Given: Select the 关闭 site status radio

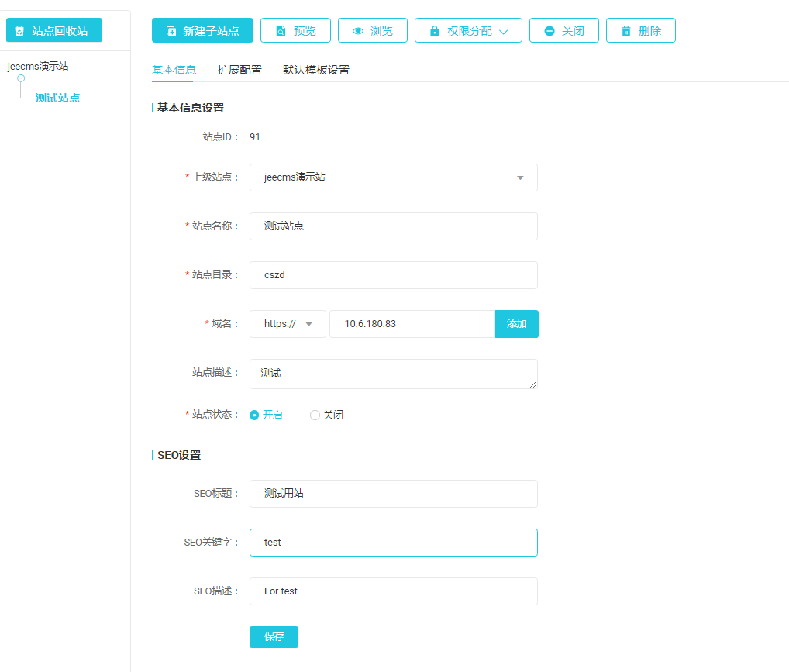Looking at the screenshot, I should click(315, 415).
